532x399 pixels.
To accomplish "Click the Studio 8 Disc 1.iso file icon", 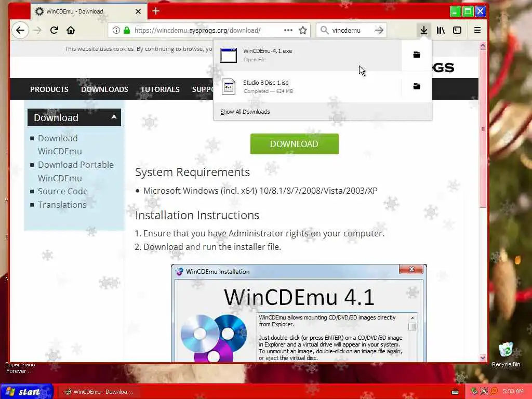I will click(x=229, y=87).
